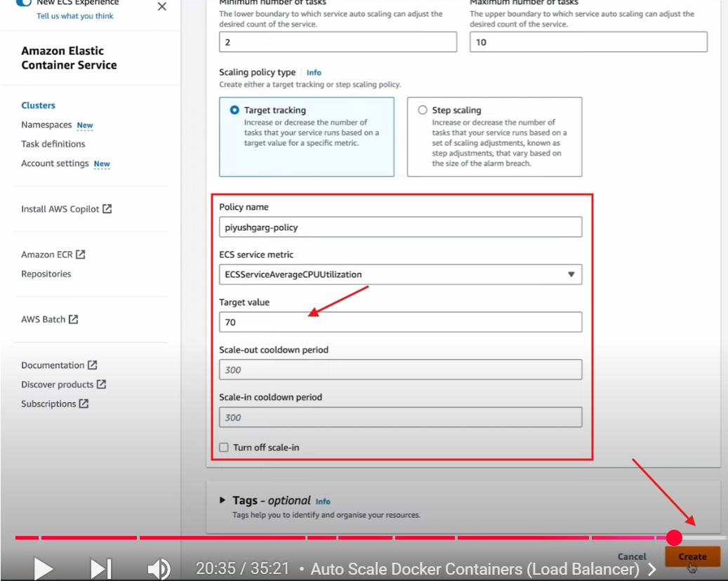
Task: Open the Install AWS Copilot external link
Action: pyautogui.click(x=66, y=209)
